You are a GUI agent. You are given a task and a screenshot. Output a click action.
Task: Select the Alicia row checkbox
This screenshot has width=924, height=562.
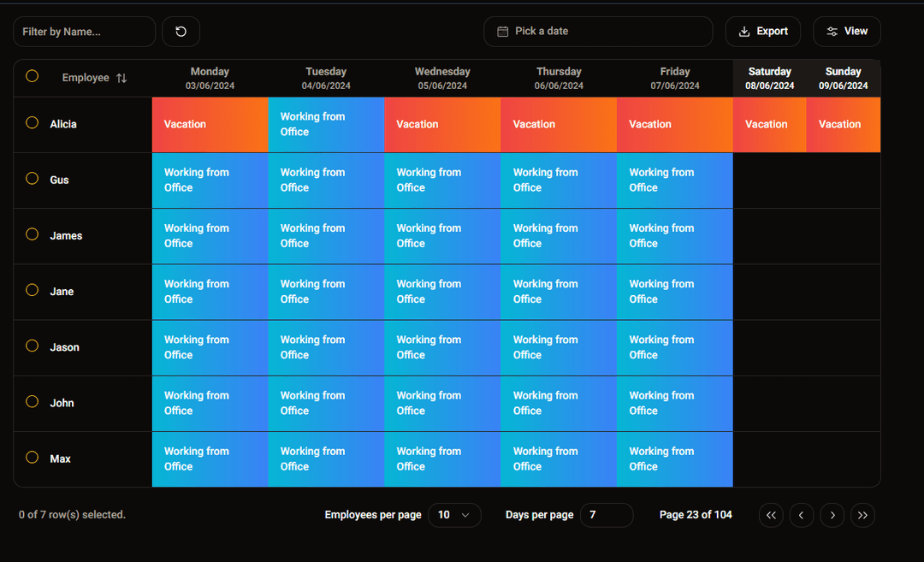(x=33, y=123)
